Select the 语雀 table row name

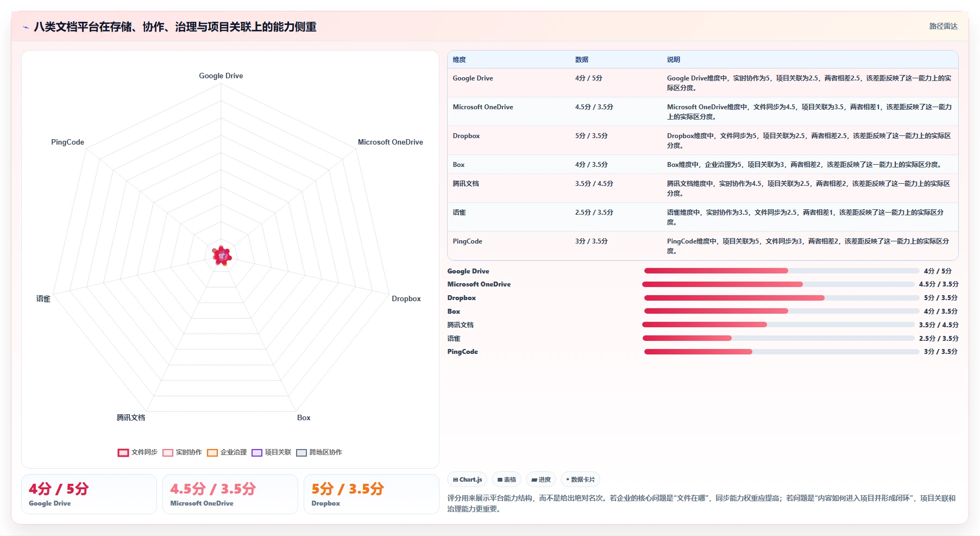click(x=459, y=213)
